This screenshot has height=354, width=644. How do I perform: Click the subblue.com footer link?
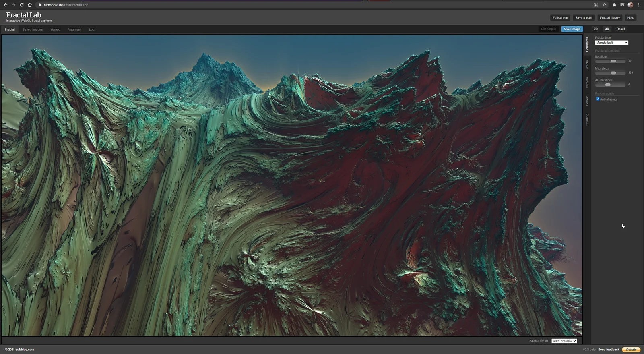pos(25,350)
